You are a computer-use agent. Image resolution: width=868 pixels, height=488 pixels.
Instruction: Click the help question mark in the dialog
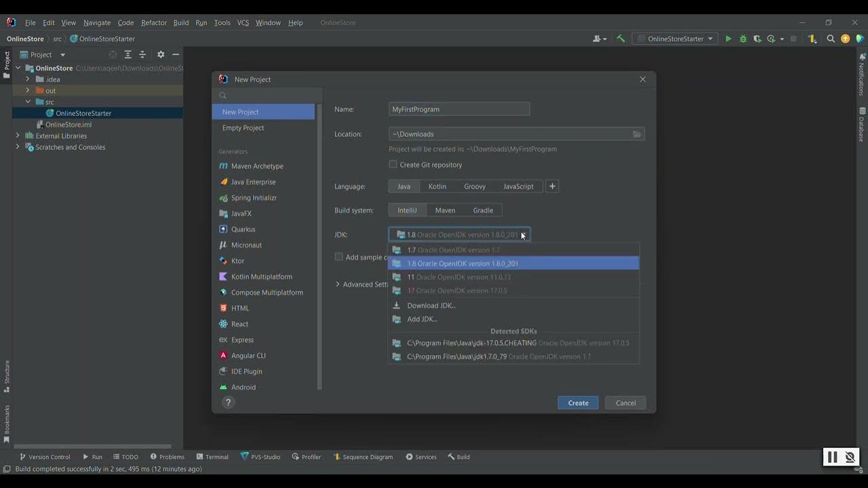tap(229, 403)
